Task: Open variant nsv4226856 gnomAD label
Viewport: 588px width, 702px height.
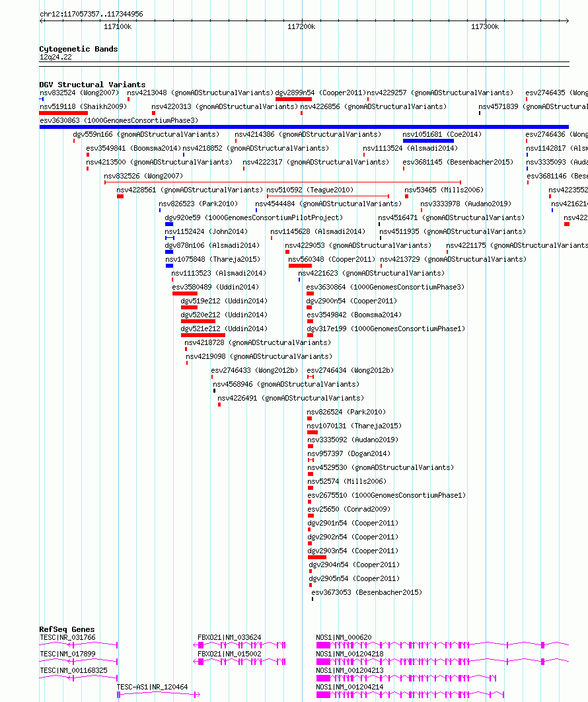Action: pos(373,106)
